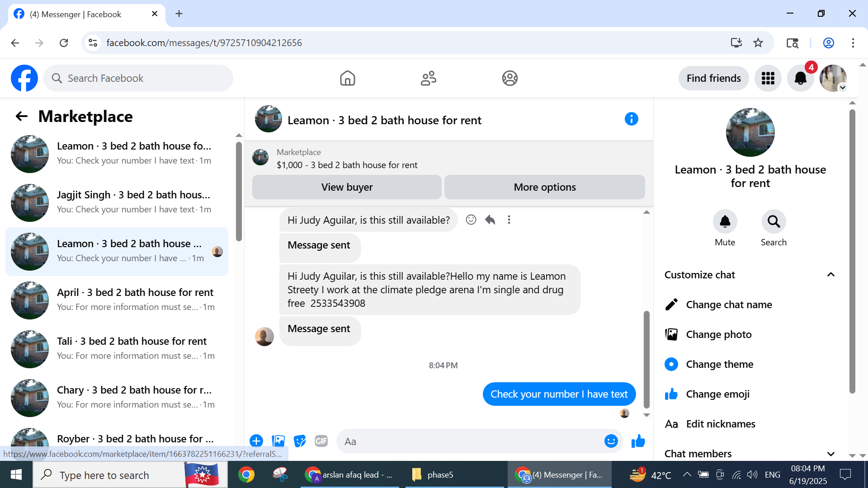Image resolution: width=868 pixels, height=488 pixels.
Task: Click the Find friends button
Action: point(714,78)
